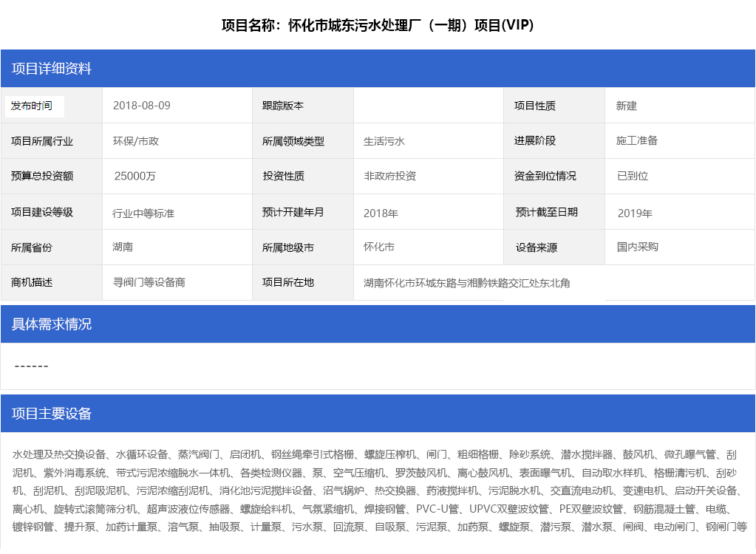This screenshot has width=756, height=554.
Task: Click the 生活污水 field type value
Action: pyautogui.click(x=384, y=141)
